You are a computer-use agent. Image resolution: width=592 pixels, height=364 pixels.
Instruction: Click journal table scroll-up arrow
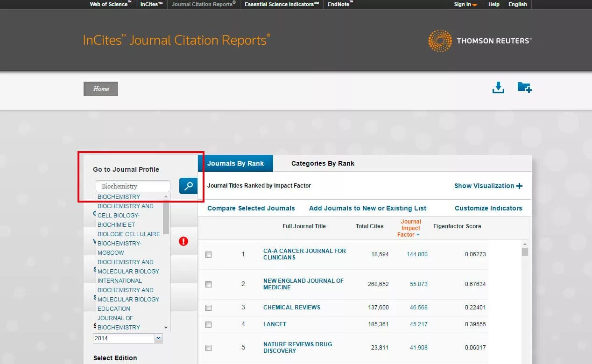tap(525, 244)
